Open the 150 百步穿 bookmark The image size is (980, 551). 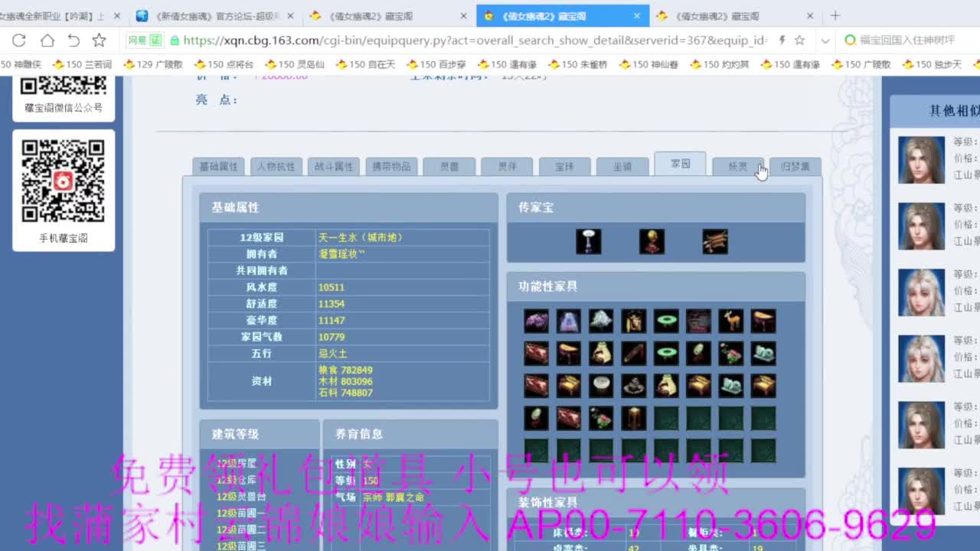(x=436, y=64)
